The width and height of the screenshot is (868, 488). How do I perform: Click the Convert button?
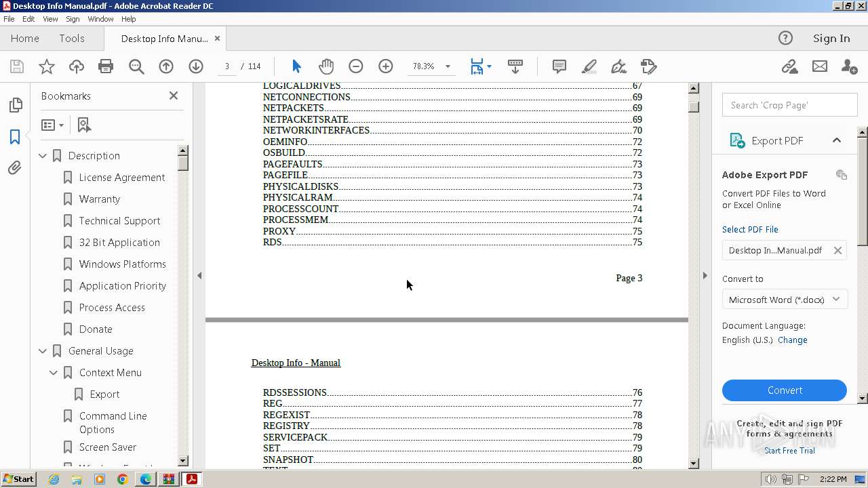click(x=785, y=390)
